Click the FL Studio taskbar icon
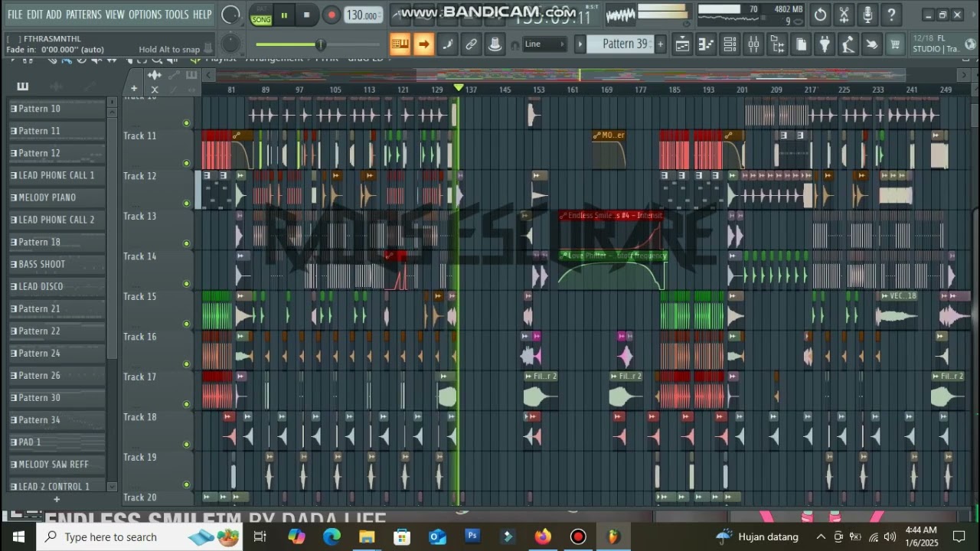 pos(614,536)
